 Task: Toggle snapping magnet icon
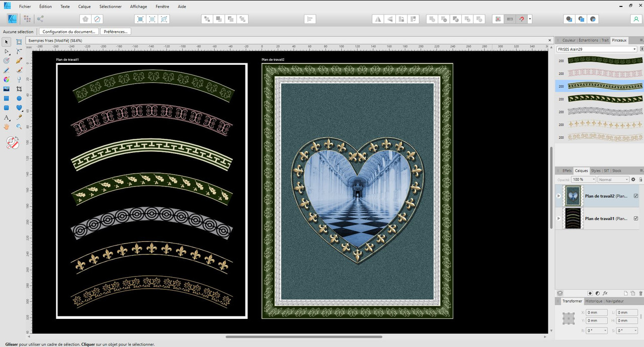[x=521, y=19]
